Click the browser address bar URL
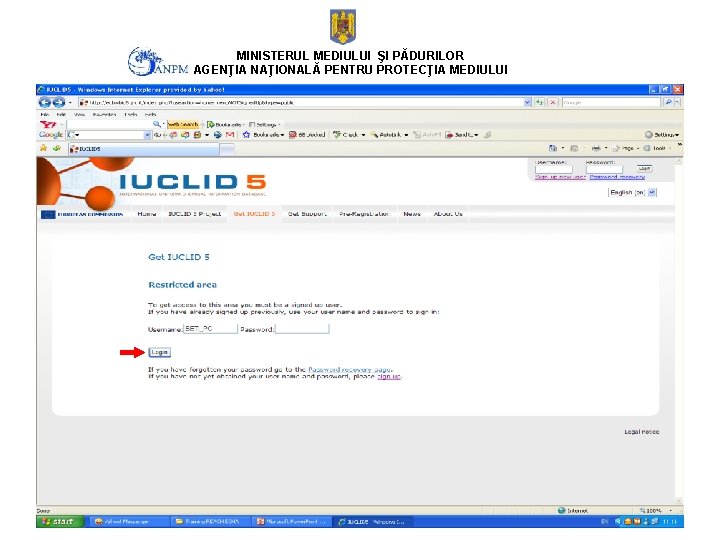The image size is (720, 540). pos(301,102)
